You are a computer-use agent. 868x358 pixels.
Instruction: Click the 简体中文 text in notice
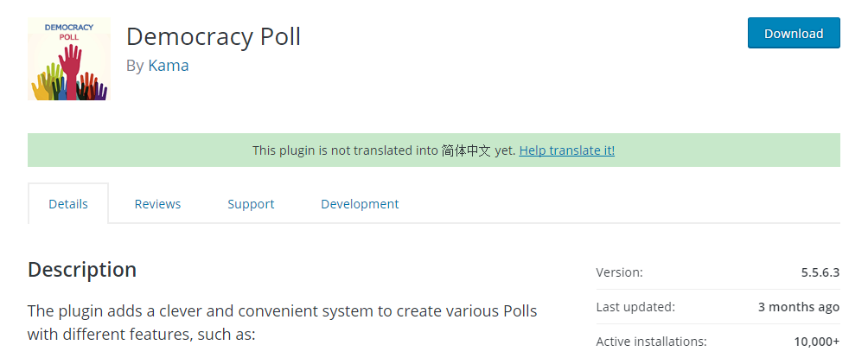pyautogui.click(x=466, y=150)
